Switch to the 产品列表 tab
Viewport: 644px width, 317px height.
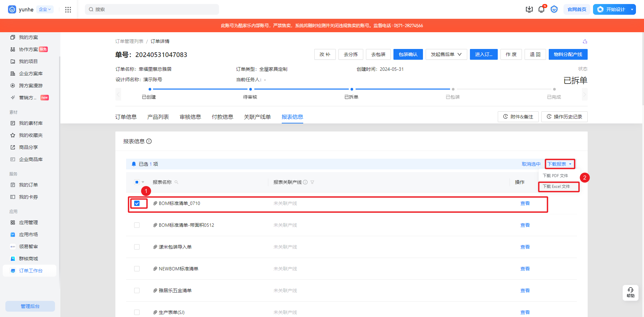tap(158, 117)
